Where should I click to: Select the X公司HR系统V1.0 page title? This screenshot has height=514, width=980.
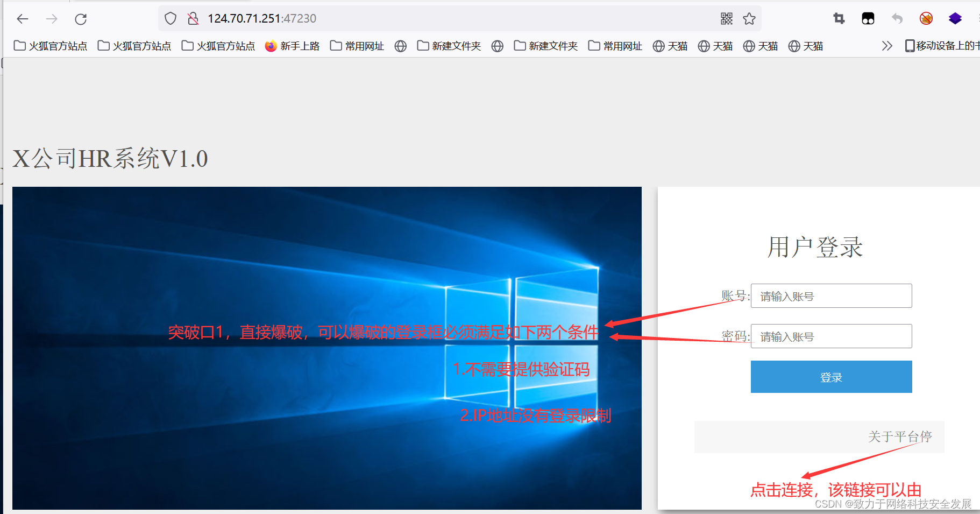point(110,159)
